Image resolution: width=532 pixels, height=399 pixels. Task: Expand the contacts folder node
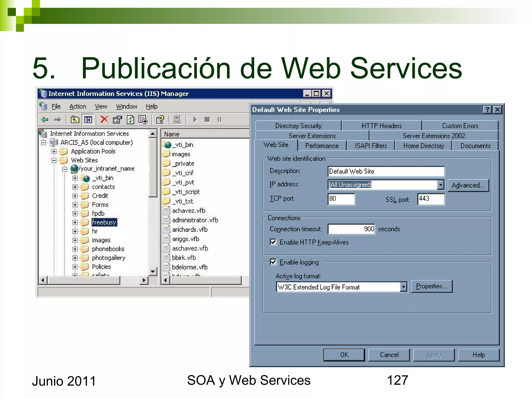tap(75, 187)
